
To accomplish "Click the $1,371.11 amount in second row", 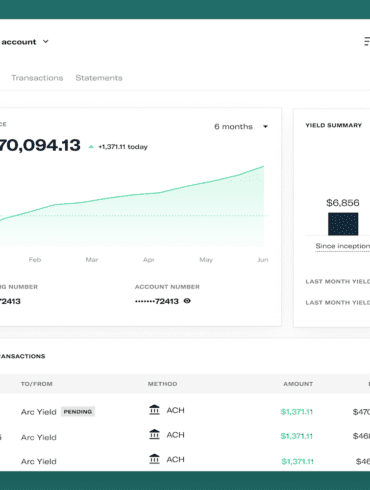I will click(x=297, y=436).
